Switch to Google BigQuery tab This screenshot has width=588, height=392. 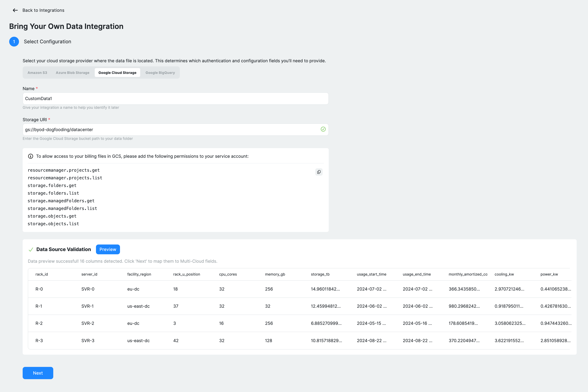pyautogui.click(x=160, y=73)
